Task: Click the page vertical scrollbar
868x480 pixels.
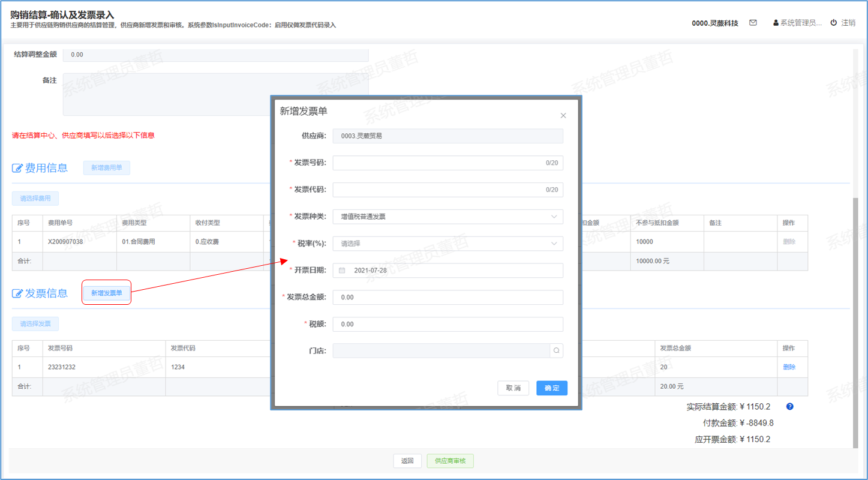Action: point(856,323)
